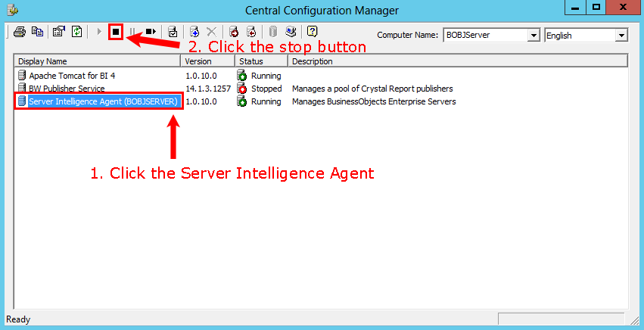The image size is (644, 330).
Task: Click the Delete (X) toolbar icon
Action: [212, 32]
